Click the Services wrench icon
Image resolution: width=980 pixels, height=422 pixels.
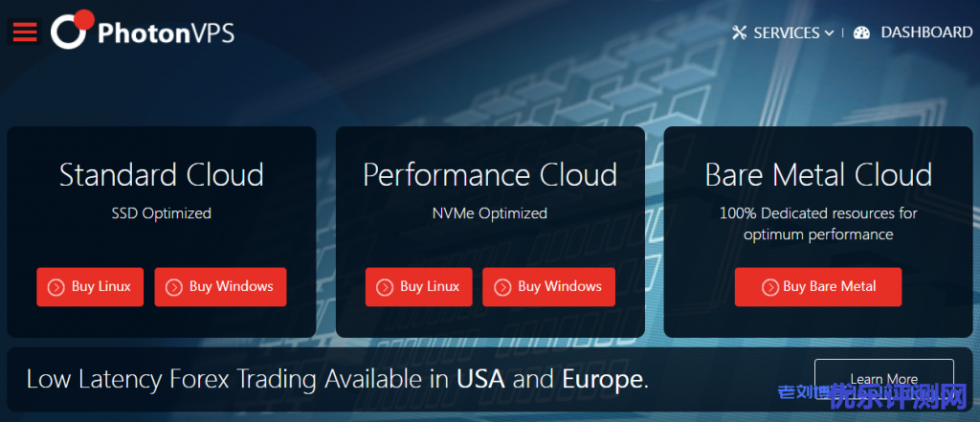740,33
